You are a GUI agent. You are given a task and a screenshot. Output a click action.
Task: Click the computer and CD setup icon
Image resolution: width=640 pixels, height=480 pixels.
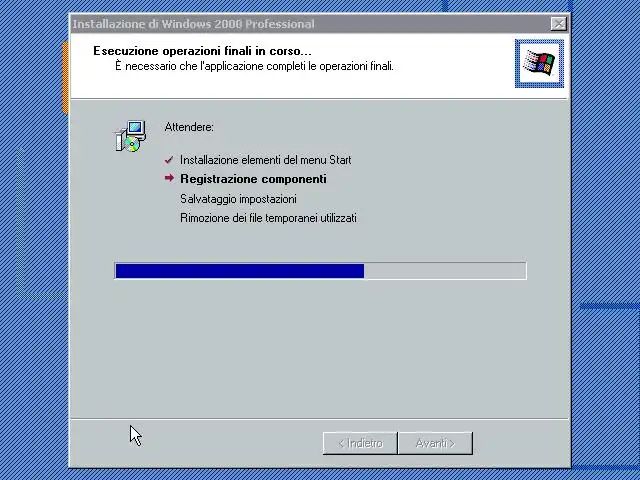[x=131, y=136]
